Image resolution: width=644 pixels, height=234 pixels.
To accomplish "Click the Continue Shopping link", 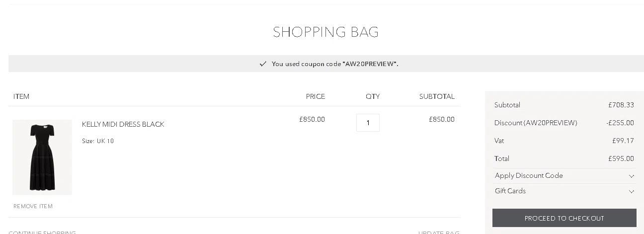I will 42,232.
